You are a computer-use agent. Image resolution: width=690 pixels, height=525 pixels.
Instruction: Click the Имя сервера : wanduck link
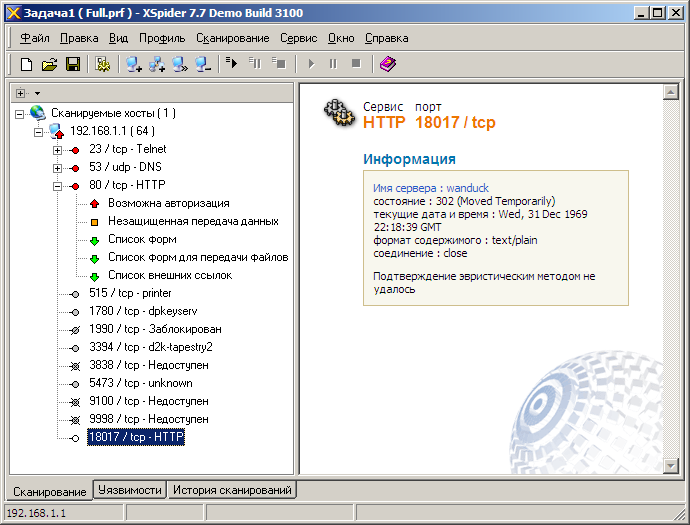[x=431, y=188]
